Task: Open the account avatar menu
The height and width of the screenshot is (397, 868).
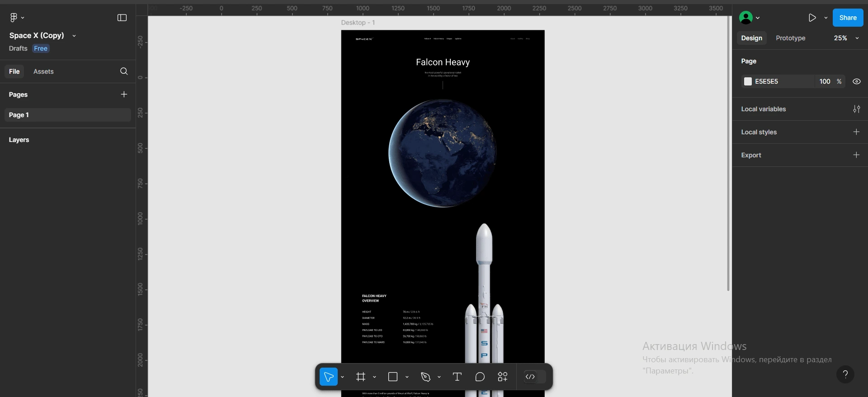Action: pos(749,18)
